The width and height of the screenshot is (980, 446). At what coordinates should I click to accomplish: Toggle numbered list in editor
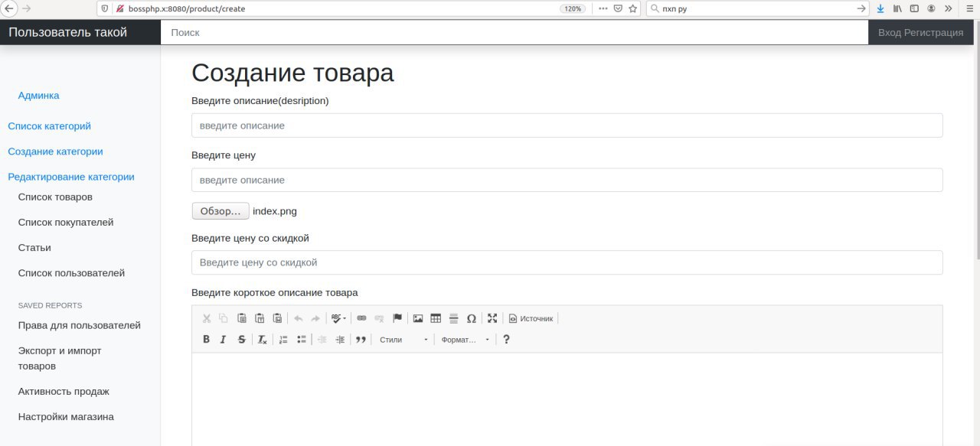click(x=283, y=339)
